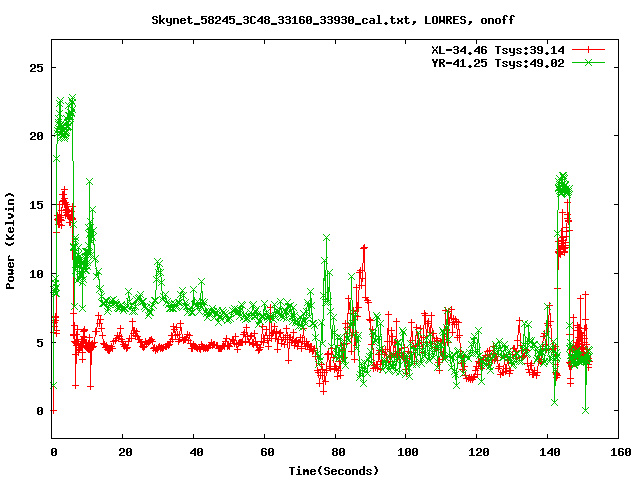
Task: Click the Power (Kelvin) y-axis label
Action: click(10, 241)
